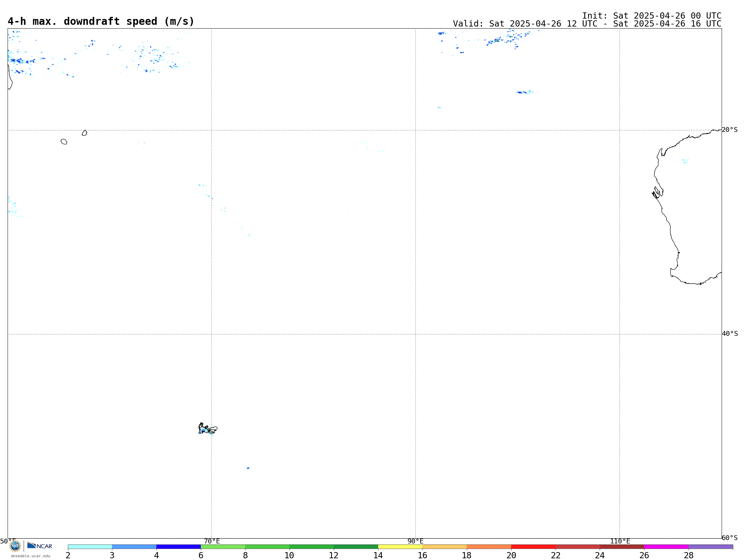Click the light green 6–8 m/s swatch
The height and width of the screenshot is (560, 744).
pyautogui.click(x=223, y=547)
